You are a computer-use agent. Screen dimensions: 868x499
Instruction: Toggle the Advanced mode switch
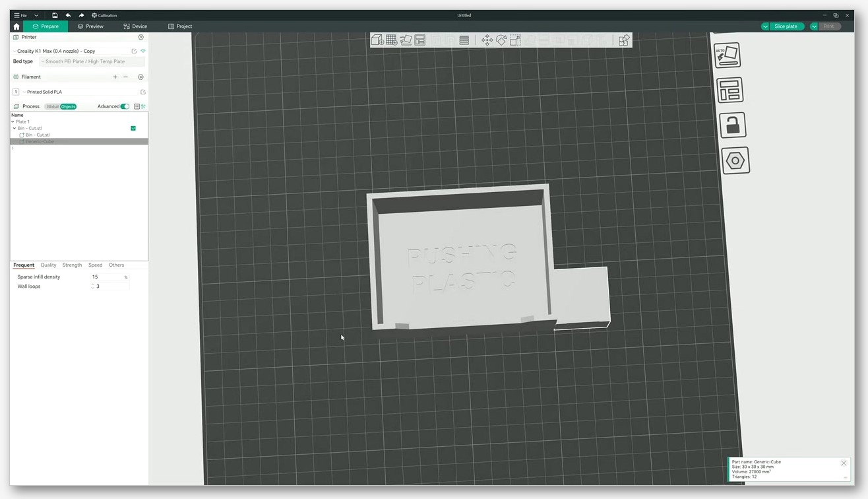click(x=125, y=106)
